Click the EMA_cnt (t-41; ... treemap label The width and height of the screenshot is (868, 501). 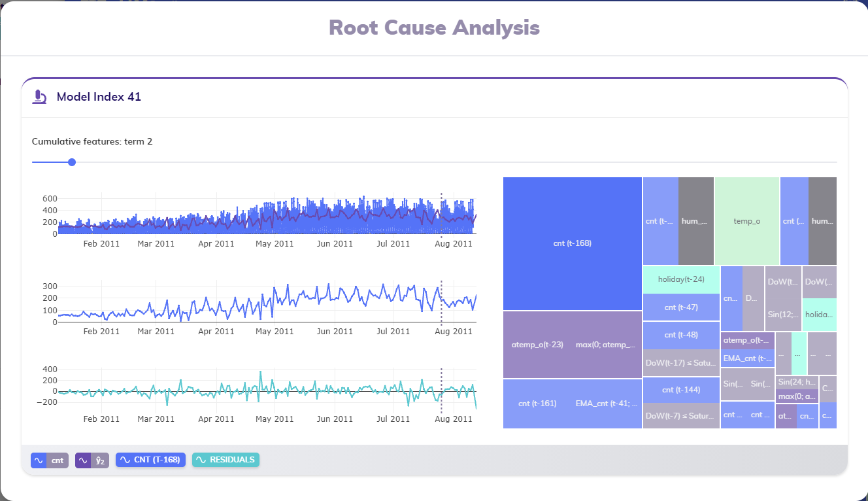[x=607, y=404]
